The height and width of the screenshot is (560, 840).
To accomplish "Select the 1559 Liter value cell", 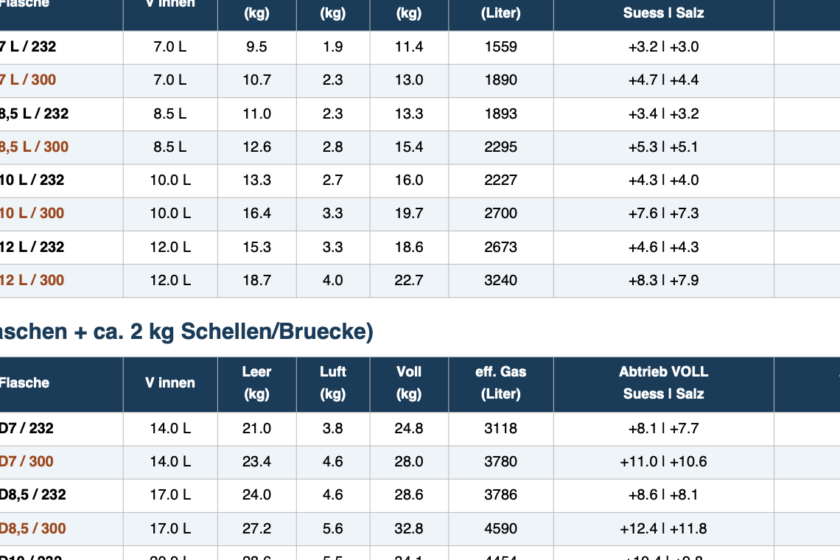I will click(501, 47).
